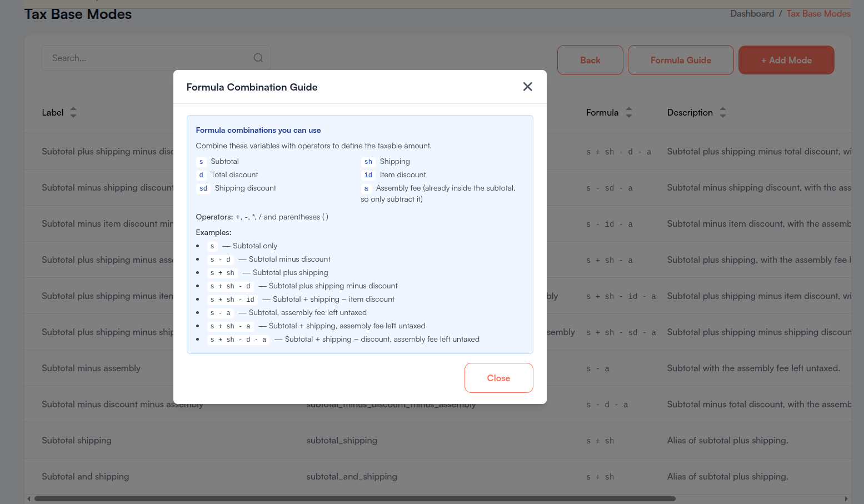Screen dimensions: 864x504
Task: Open the Formula Guide button
Action: 681,60
